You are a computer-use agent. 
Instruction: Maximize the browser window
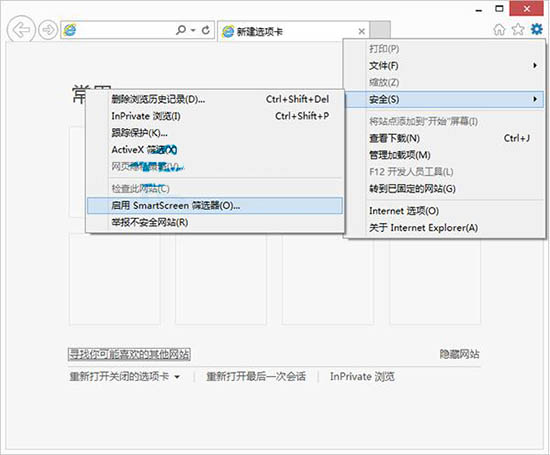[499, 9]
